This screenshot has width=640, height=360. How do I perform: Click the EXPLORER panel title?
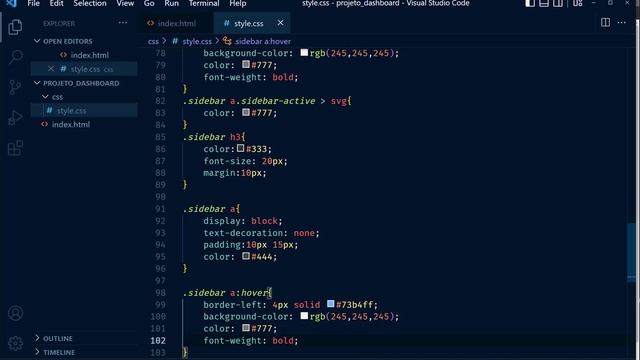pyautogui.click(x=59, y=23)
